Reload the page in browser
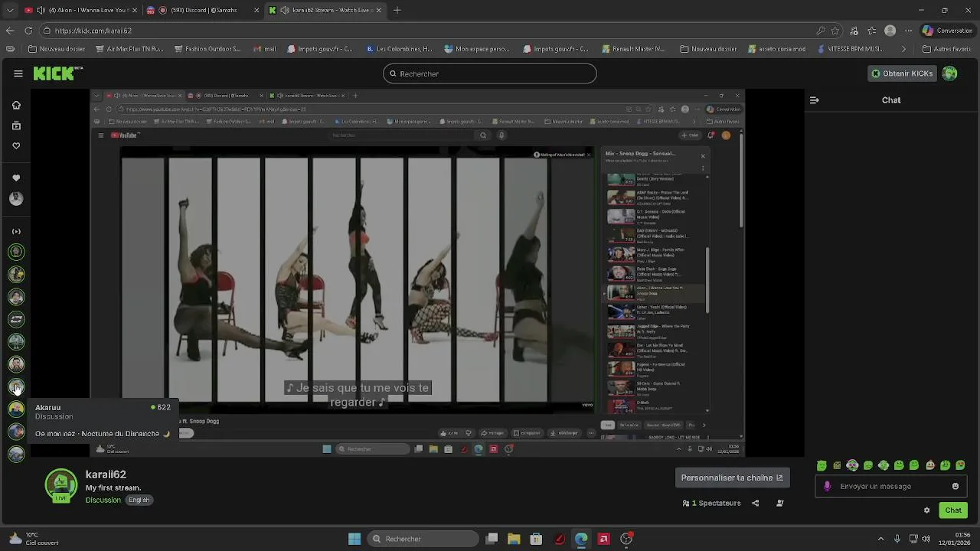Image resolution: width=980 pixels, height=551 pixels. (28, 31)
